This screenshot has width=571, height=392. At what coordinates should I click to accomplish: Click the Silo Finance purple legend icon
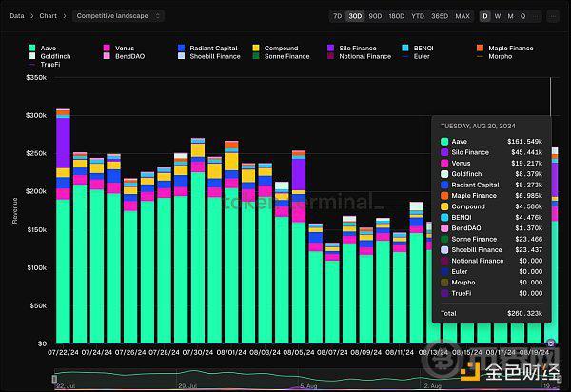click(x=332, y=48)
